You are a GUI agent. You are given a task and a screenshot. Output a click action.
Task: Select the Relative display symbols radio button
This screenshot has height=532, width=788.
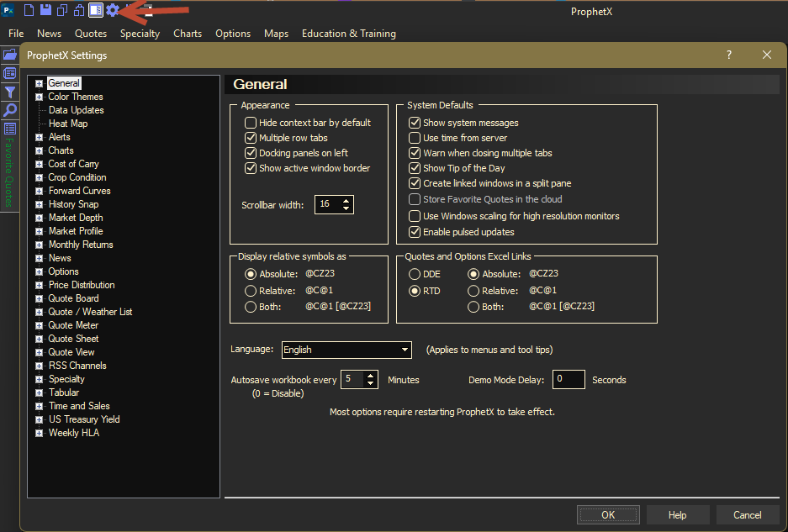coord(251,291)
